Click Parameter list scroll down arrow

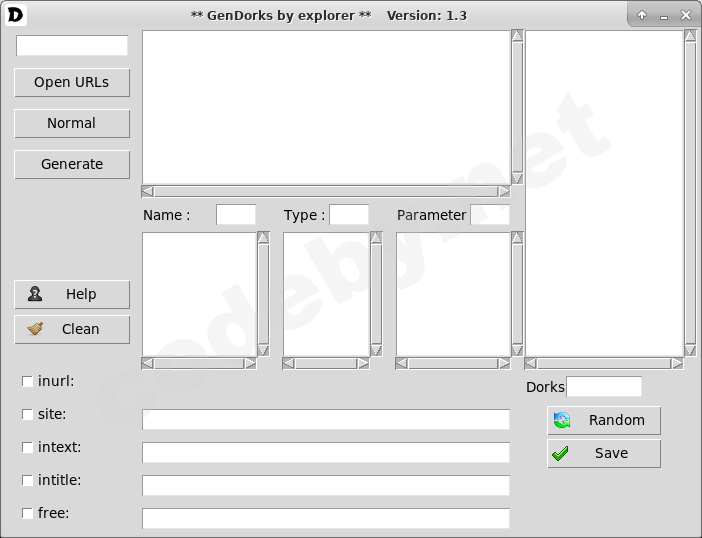pos(517,350)
